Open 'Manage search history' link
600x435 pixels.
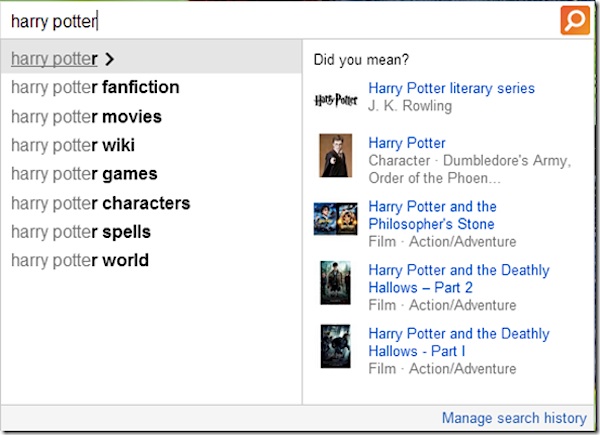(514, 418)
